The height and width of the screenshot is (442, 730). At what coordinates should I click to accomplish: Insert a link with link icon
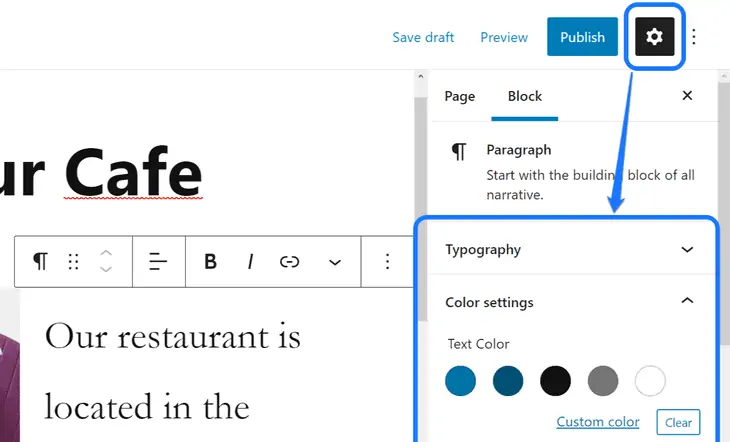pos(289,262)
